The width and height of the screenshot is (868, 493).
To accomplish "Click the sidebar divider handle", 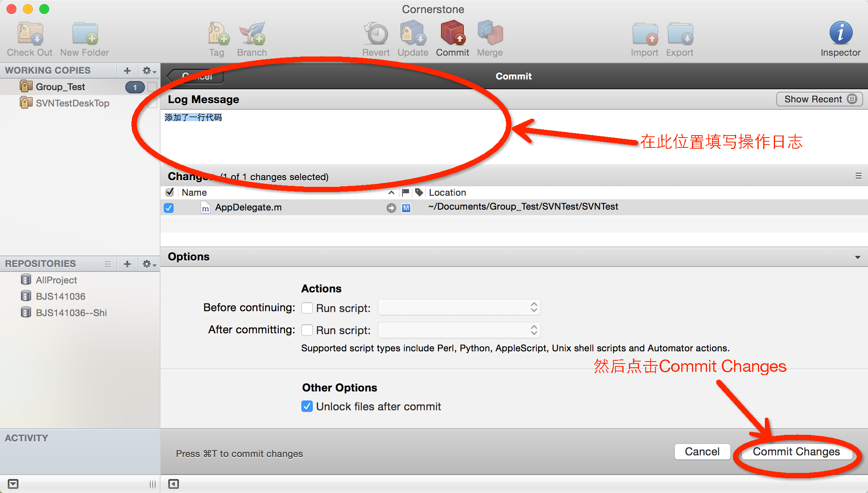I will [x=153, y=484].
